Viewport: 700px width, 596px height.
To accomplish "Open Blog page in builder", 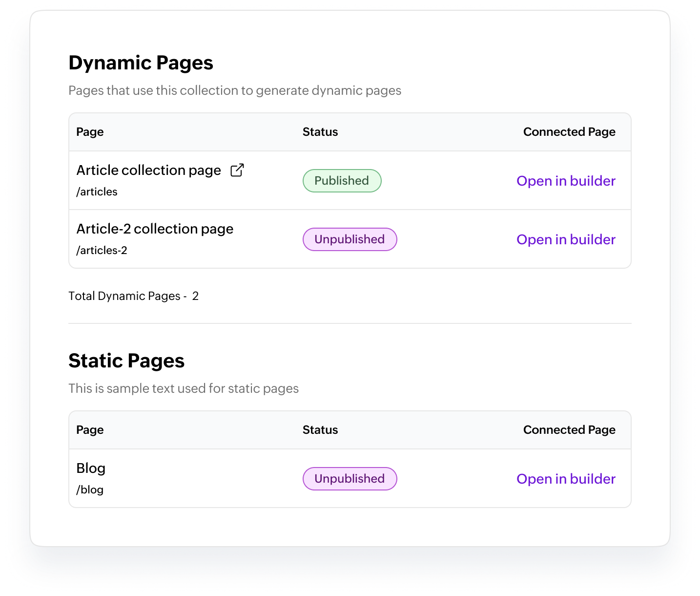I will (x=566, y=479).
